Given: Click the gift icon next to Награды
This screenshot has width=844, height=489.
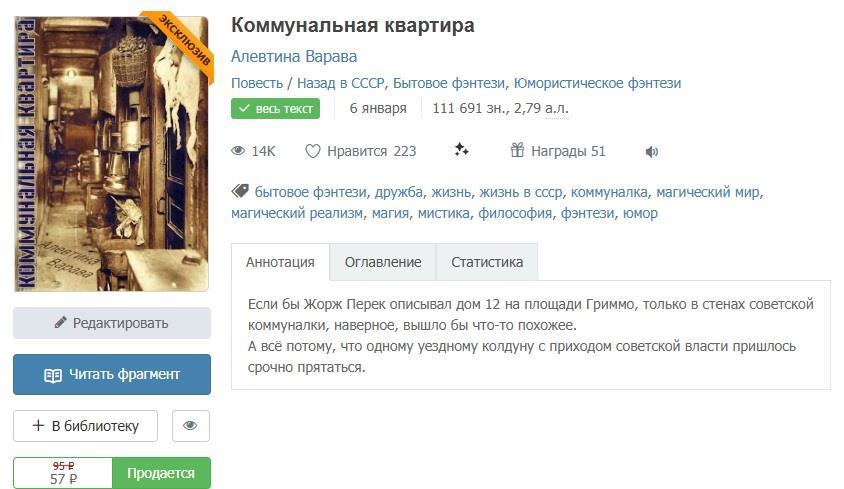Looking at the screenshot, I should pyautogui.click(x=517, y=151).
